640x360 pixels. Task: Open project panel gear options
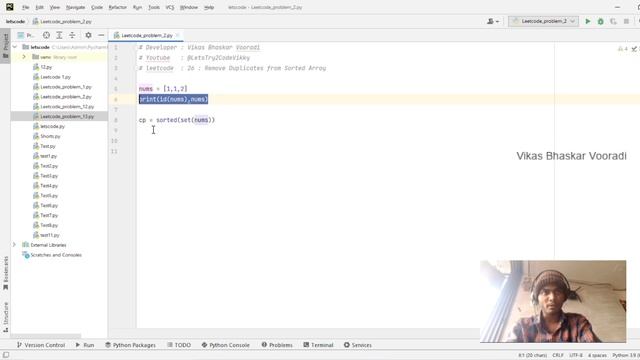pos(88,36)
